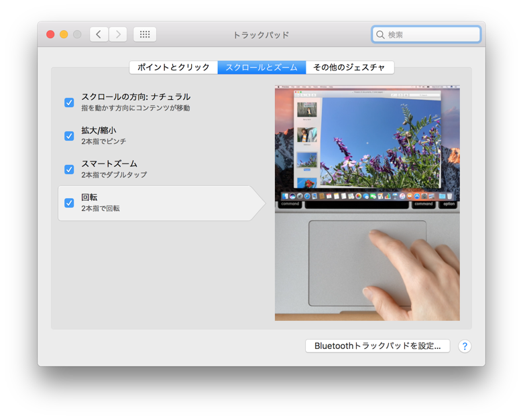Disable the スマートズーム checkbox
Viewport: 523px width, 420px height.
[x=69, y=169]
